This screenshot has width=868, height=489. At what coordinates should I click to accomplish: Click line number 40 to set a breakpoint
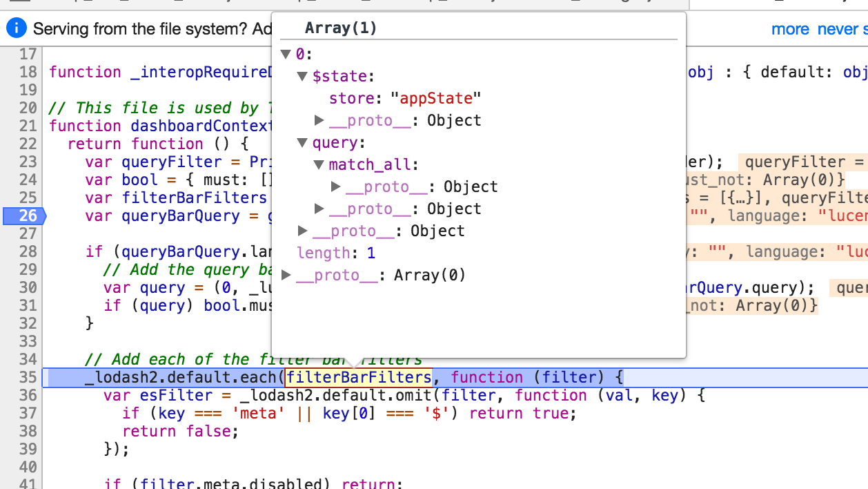(27, 466)
